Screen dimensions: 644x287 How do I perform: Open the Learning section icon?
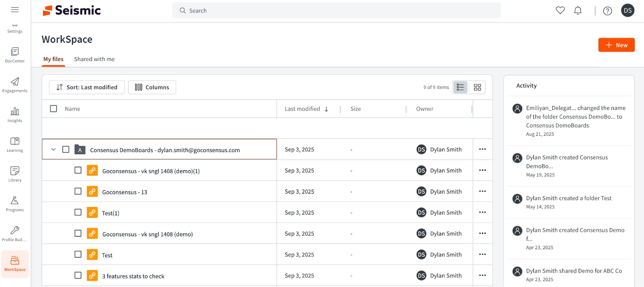pos(15,144)
